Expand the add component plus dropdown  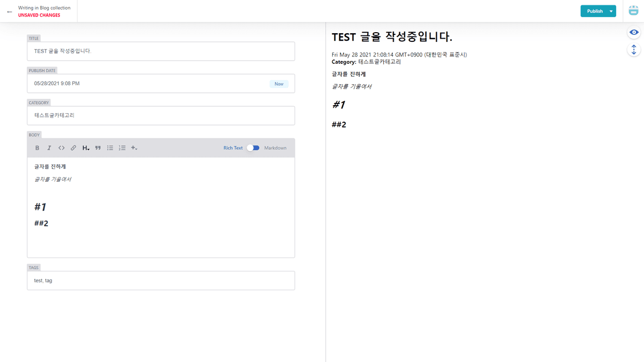134,148
